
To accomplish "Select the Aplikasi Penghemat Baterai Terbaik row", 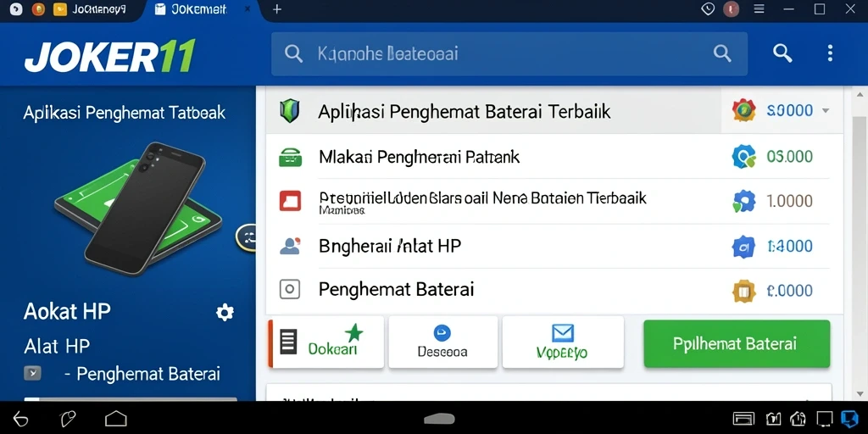I will 554,111.
